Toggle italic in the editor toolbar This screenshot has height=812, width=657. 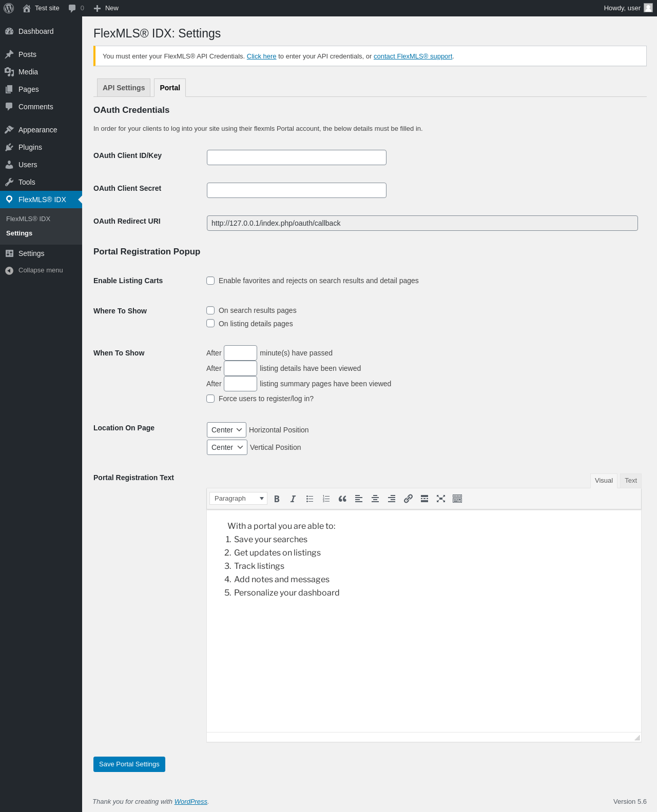click(293, 499)
